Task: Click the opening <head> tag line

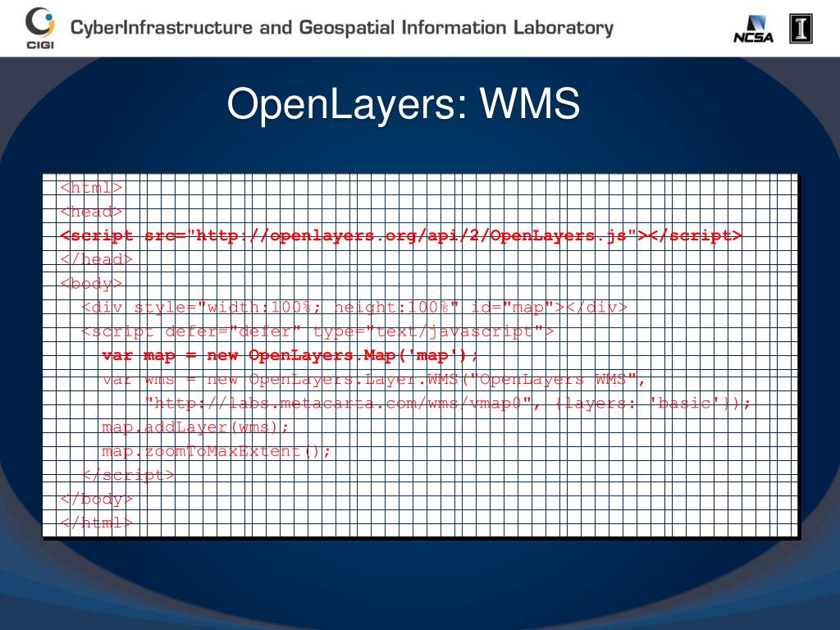Action: tap(91, 212)
